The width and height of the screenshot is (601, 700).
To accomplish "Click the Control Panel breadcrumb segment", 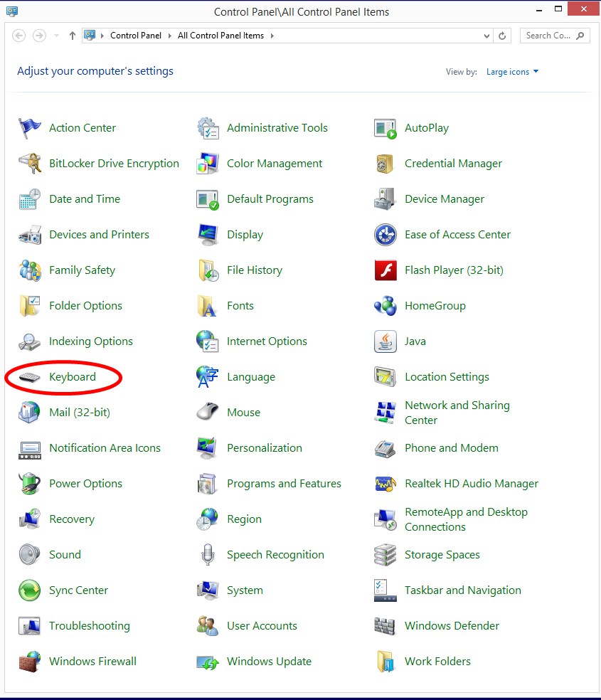I will pos(136,36).
